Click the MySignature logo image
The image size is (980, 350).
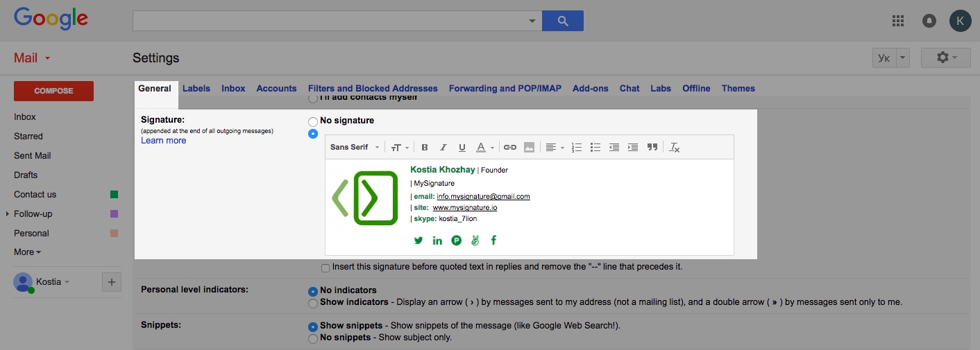(x=365, y=198)
